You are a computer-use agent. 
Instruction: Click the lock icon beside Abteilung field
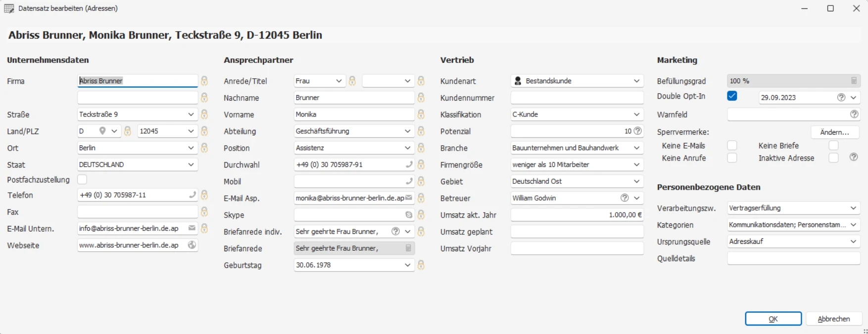tap(421, 131)
